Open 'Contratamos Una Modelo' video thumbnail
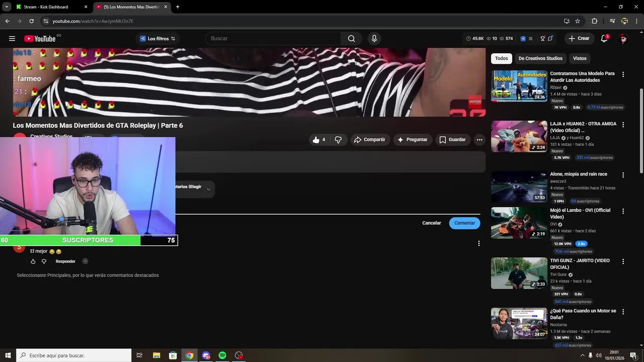Screen dimensions: 644x362 pos(519,86)
